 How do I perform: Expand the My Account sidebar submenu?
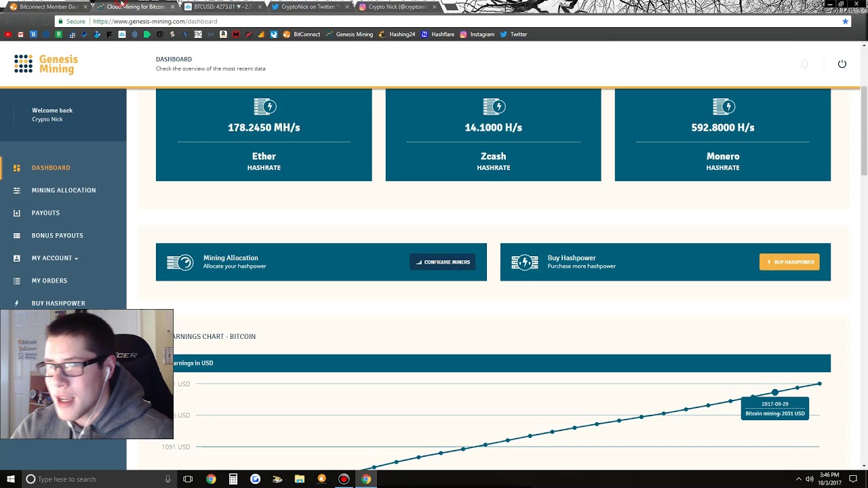76,258
